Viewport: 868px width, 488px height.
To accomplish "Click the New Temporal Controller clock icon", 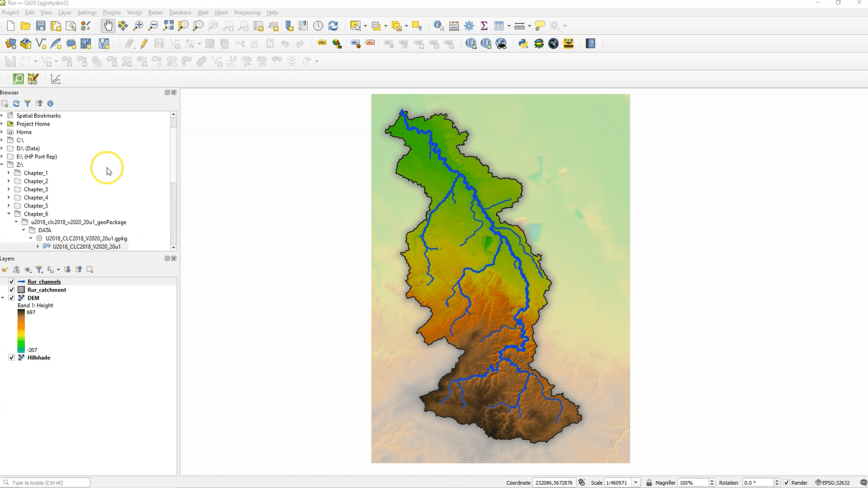I will (x=318, y=26).
